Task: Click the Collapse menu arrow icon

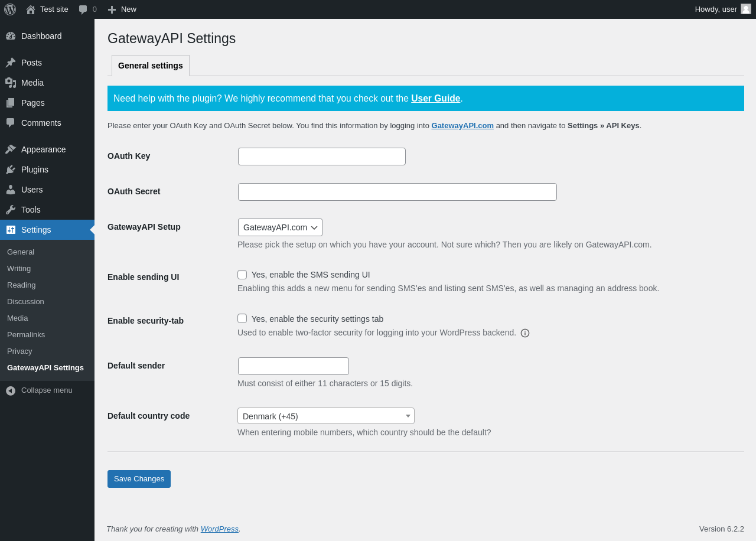Action: [11, 391]
